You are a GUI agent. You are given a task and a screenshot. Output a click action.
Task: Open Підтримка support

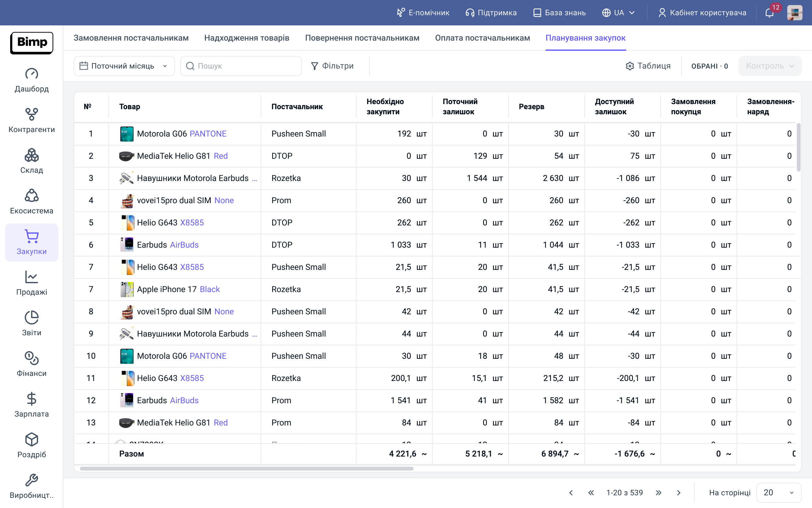click(491, 13)
